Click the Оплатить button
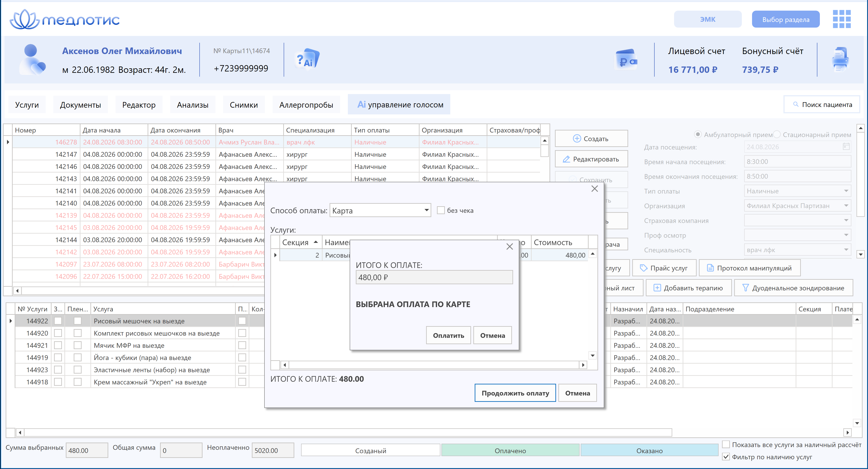 click(448, 336)
